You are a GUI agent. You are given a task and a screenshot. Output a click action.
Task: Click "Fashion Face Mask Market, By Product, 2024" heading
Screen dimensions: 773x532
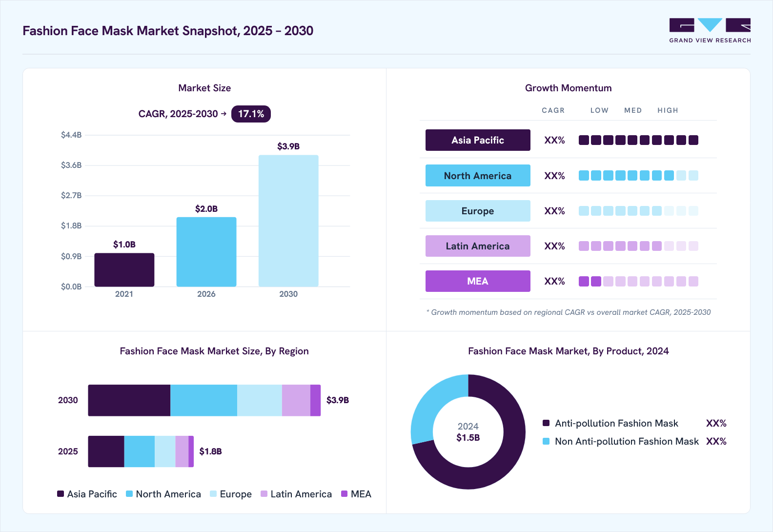point(569,351)
